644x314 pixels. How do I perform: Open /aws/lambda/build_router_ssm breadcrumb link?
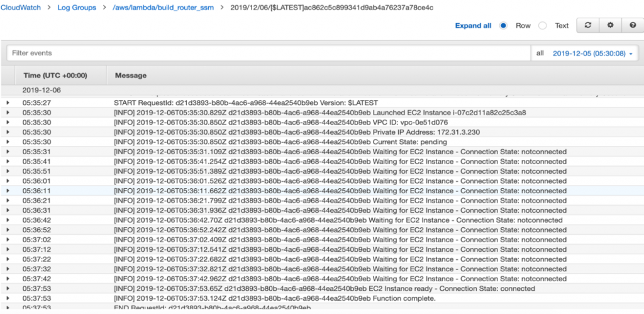163,8
